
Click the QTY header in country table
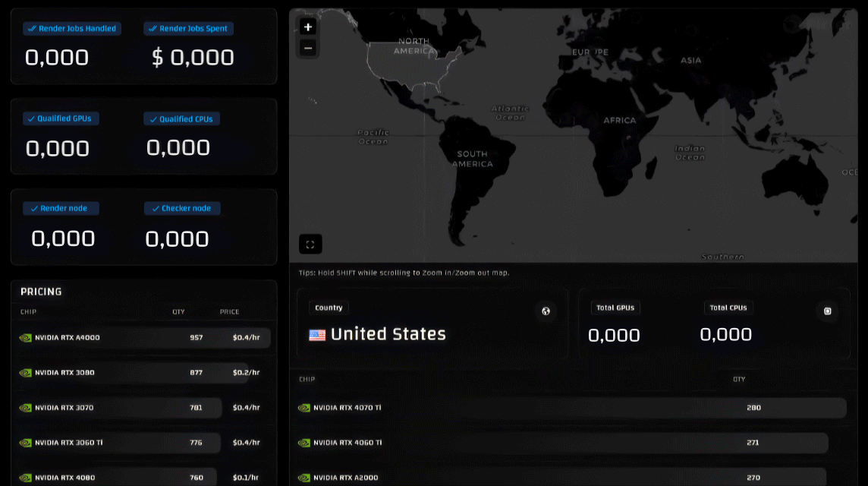tap(739, 380)
